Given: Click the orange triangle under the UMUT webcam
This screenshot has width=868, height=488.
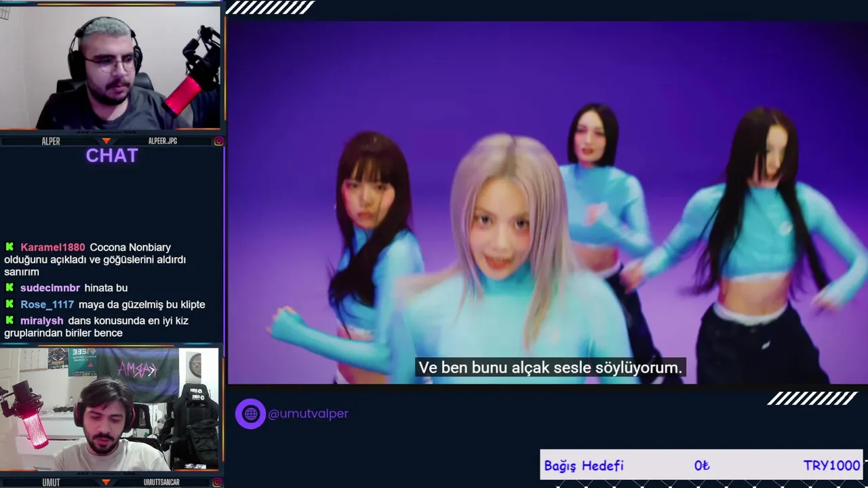Looking at the screenshot, I should [106, 482].
